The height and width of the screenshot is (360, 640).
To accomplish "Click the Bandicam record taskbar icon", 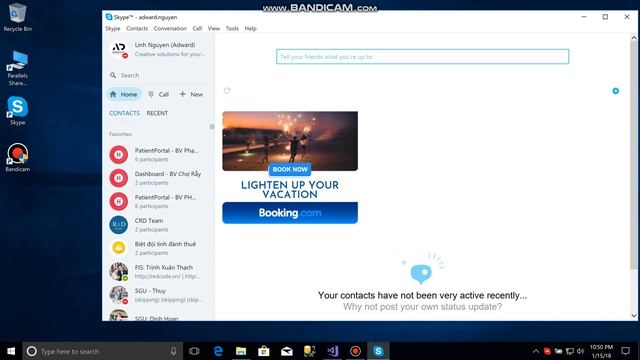I will coord(355,351).
